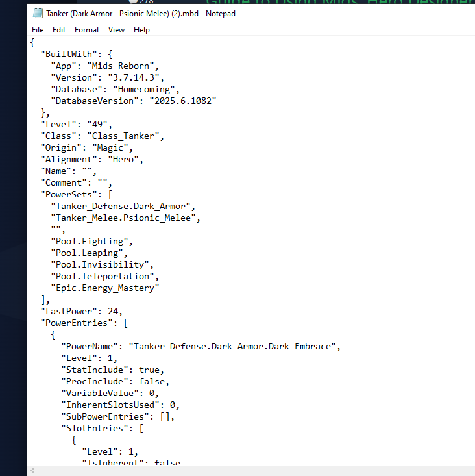475x476 pixels.
Task: Click the "SlotEntries" key
Action: tap(97, 429)
